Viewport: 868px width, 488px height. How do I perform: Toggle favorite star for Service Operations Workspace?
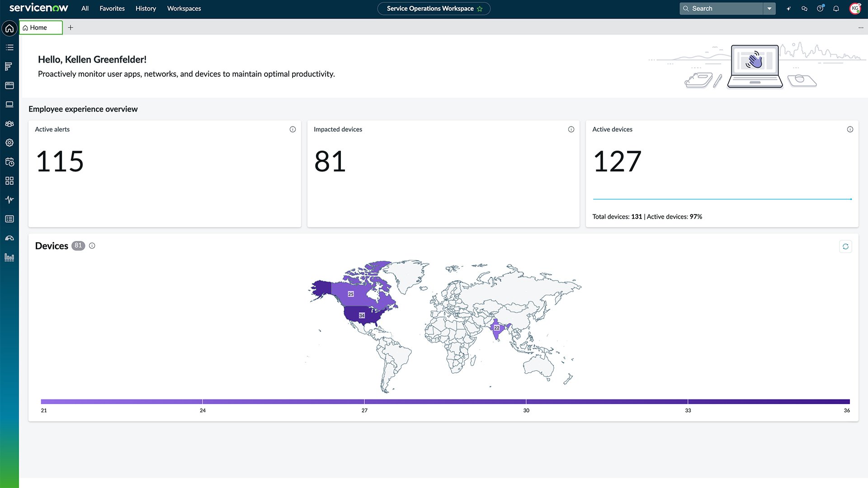point(480,9)
